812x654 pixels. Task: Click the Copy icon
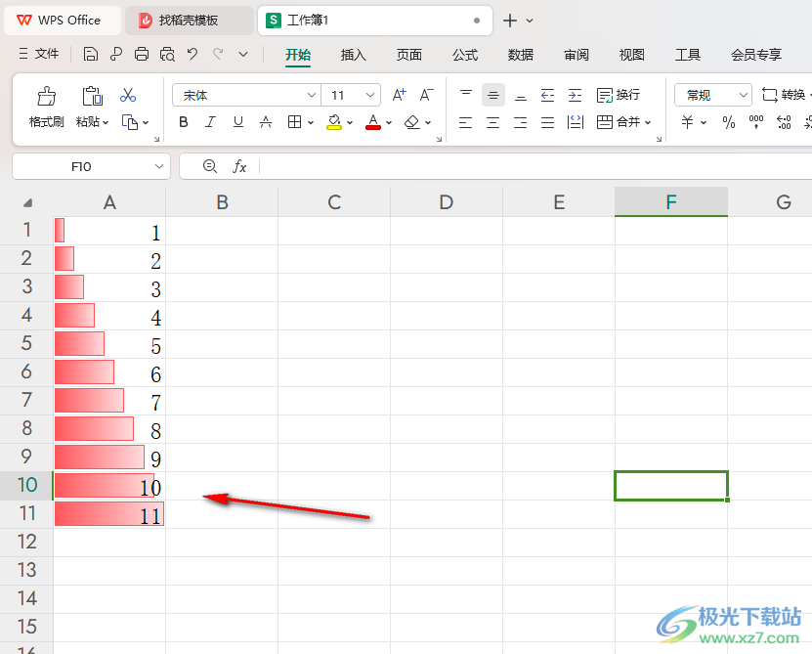[x=129, y=122]
